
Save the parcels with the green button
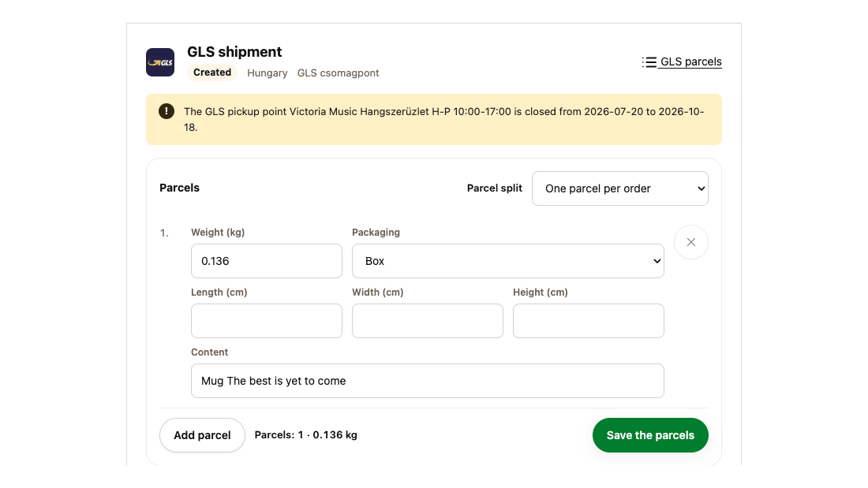point(650,435)
